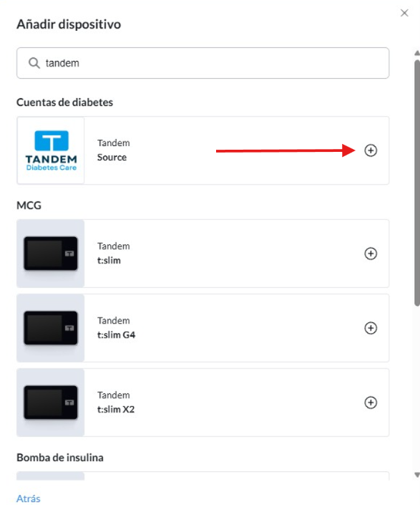This screenshot has height=505, width=420.
Task: Select the t:slim X2 pump image
Action: pyautogui.click(x=51, y=403)
